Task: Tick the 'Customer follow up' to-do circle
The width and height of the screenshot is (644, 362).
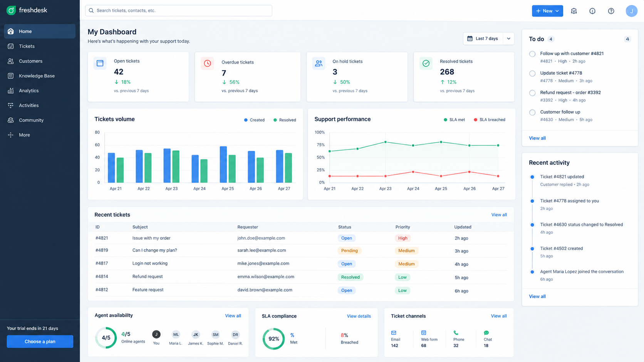Action: (532, 112)
